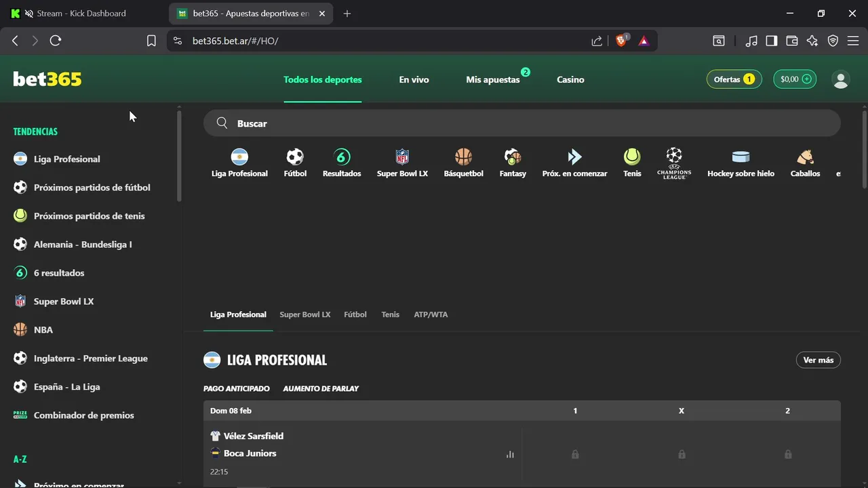Viewport: 868px width, 488px height.
Task: Bookmark the page with bookmark icon
Action: (151, 41)
